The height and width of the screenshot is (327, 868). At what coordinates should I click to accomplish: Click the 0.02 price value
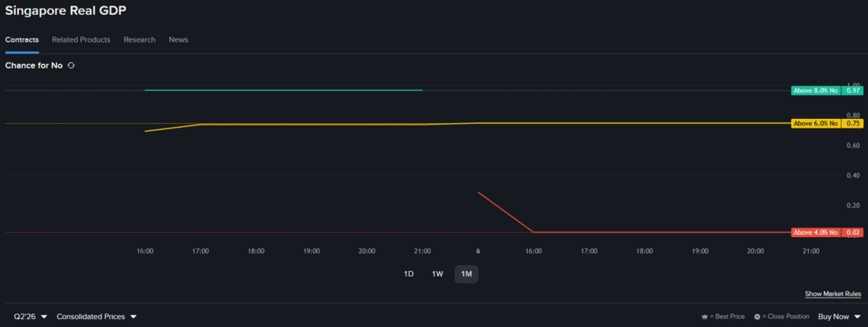(852, 232)
